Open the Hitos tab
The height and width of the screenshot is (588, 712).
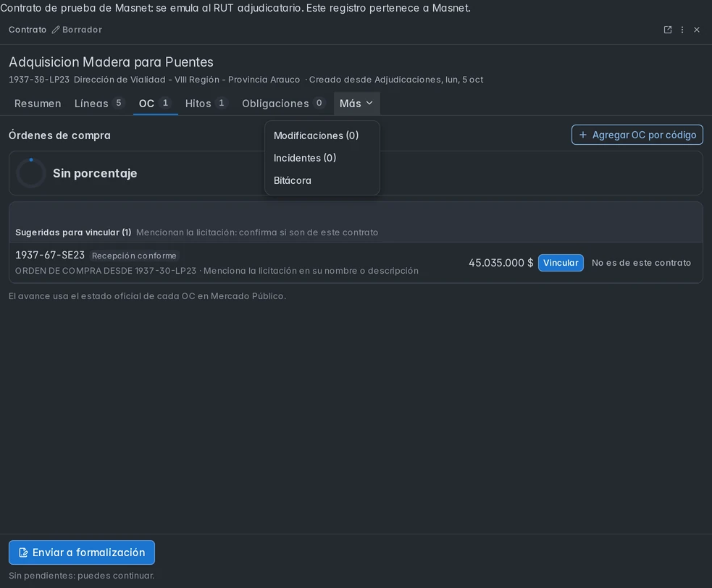tap(206, 104)
